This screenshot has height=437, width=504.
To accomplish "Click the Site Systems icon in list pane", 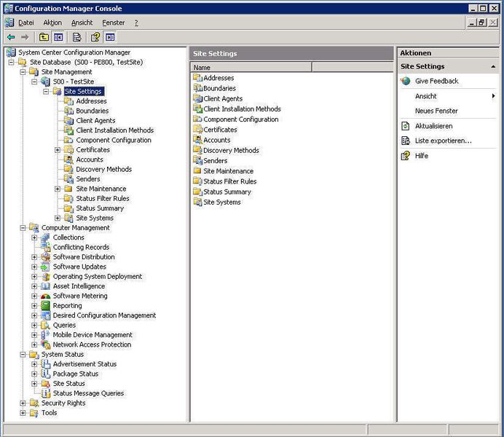I will tap(197, 202).
